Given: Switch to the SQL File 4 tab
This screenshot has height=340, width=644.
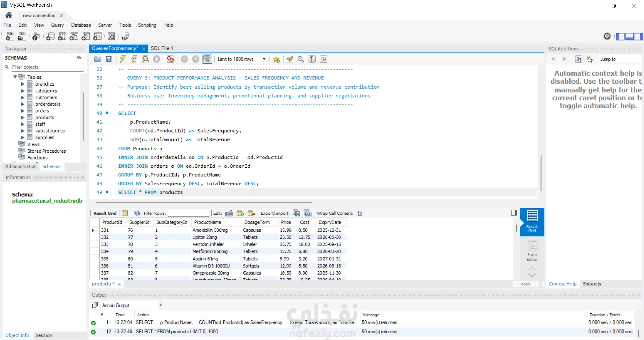Looking at the screenshot, I should tap(162, 48).
